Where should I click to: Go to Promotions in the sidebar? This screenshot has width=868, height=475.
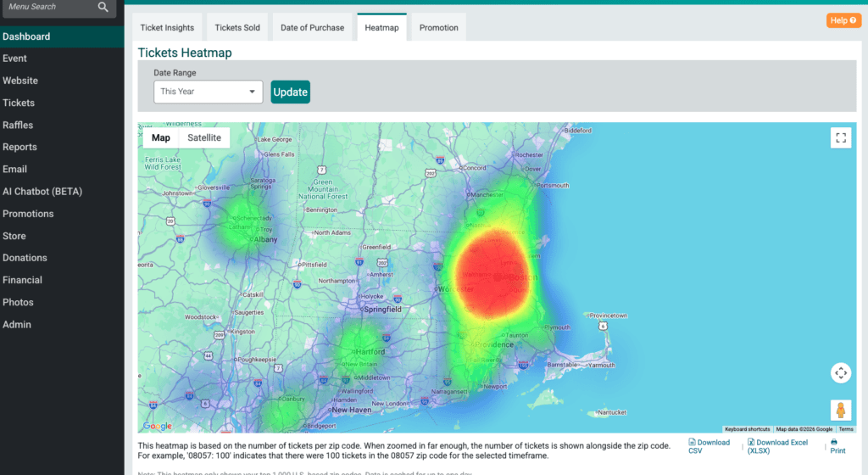tap(62, 213)
